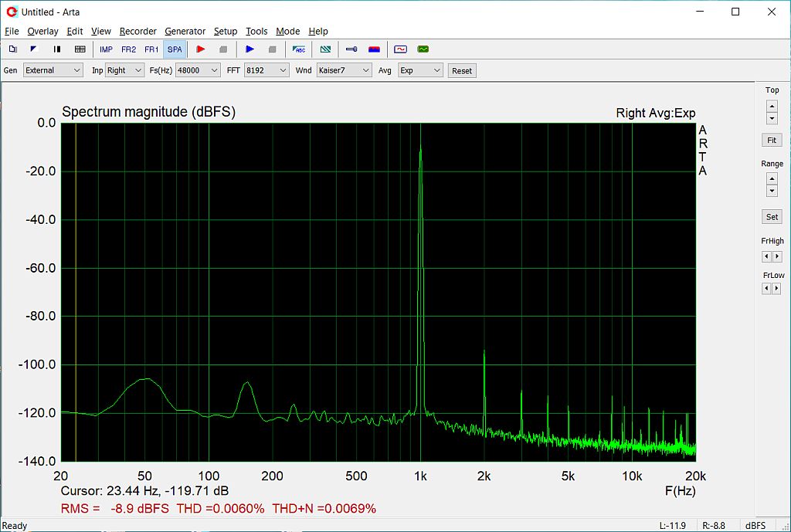
Task: Click the teal hatched-lines toolbar icon
Action: click(x=325, y=49)
